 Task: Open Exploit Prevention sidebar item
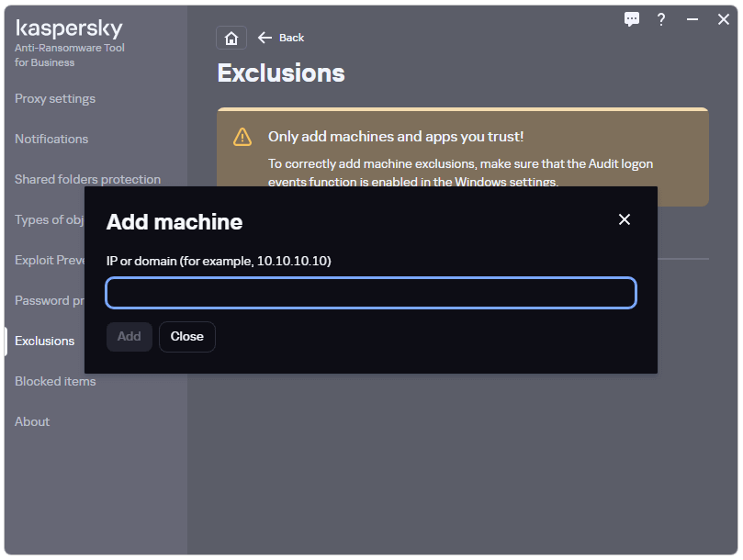50,260
